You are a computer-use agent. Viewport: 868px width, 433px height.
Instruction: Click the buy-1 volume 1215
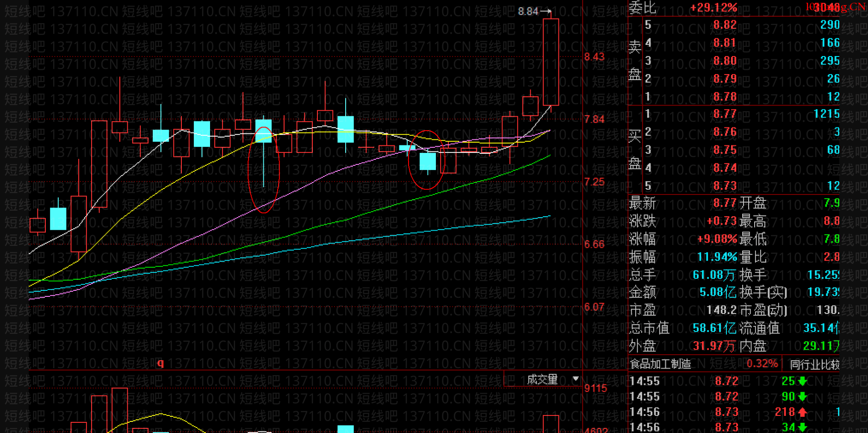826,114
